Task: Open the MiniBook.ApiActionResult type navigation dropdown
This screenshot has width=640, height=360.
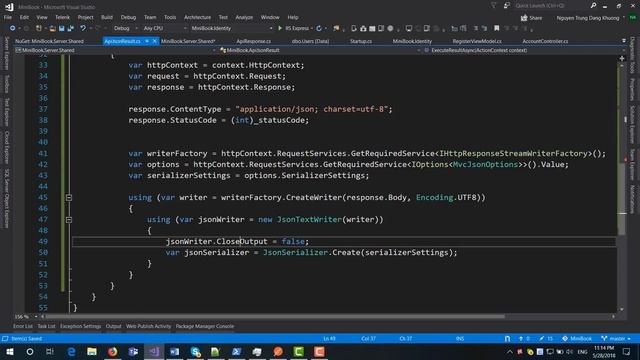Action: click(x=320, y=50)
